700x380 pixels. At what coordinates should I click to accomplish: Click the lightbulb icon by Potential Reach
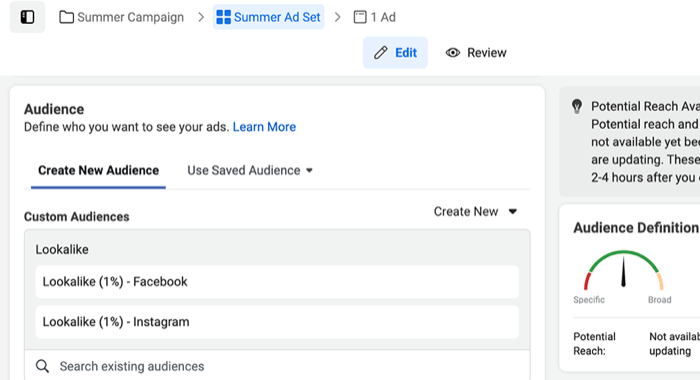tap(577, 107)
